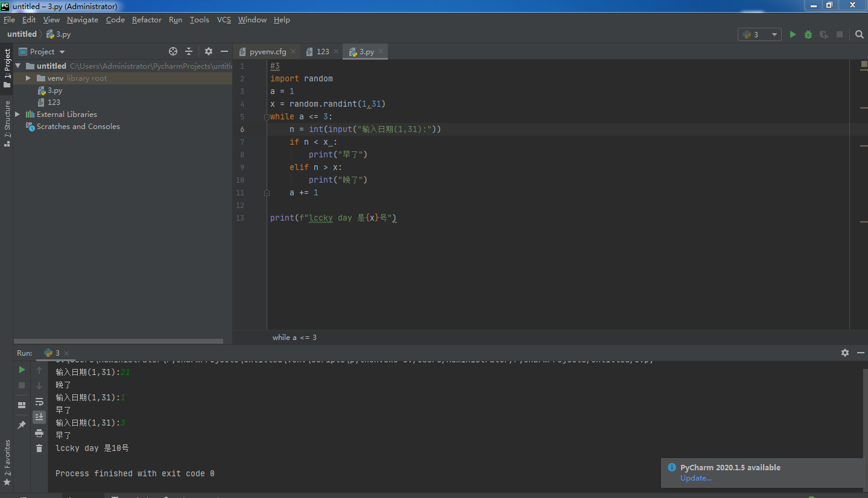Image resolution: width=868 pixels, height=498 pixels.
Task: Open the Tools menu
Action: 199,20
